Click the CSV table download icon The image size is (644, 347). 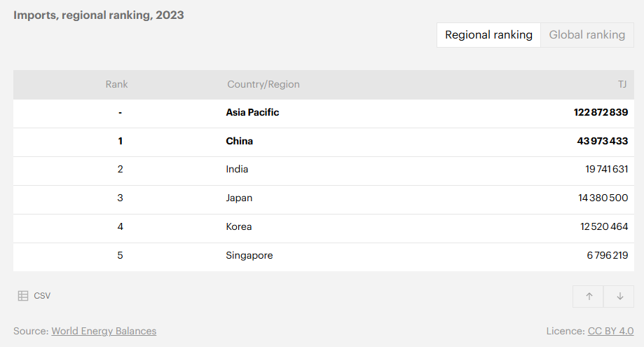(x=23, y=296)
